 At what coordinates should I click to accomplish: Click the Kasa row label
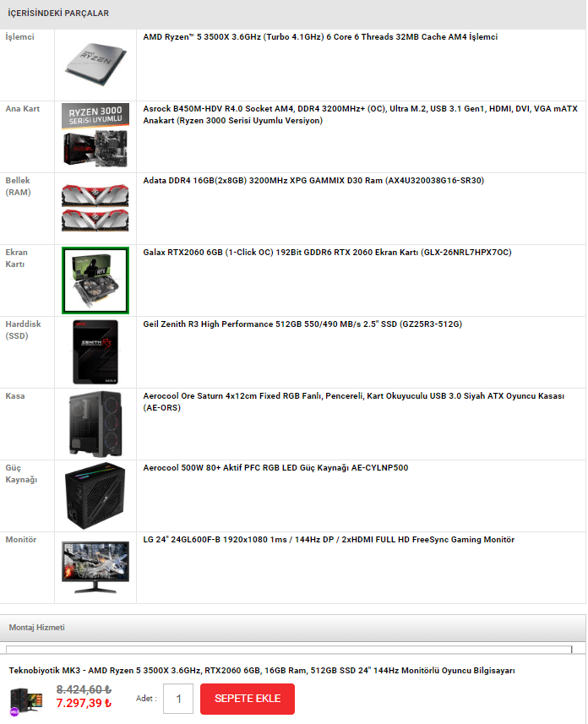tap(15, 396)
